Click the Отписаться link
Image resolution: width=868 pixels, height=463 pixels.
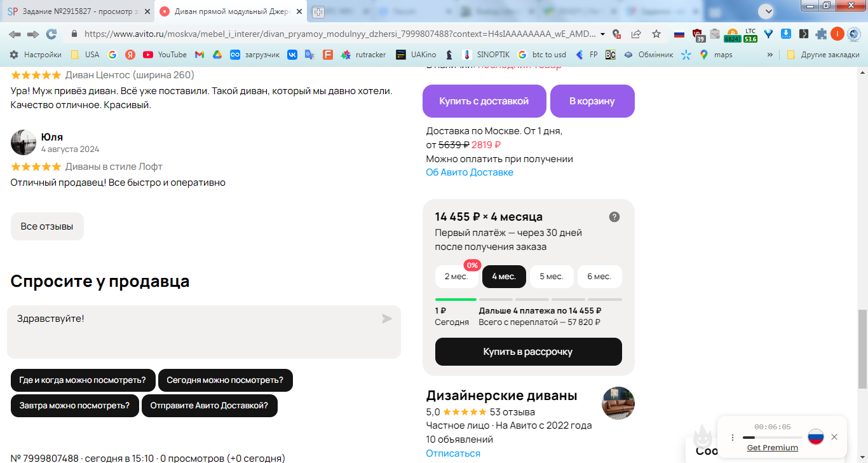[x=453, y=453]
